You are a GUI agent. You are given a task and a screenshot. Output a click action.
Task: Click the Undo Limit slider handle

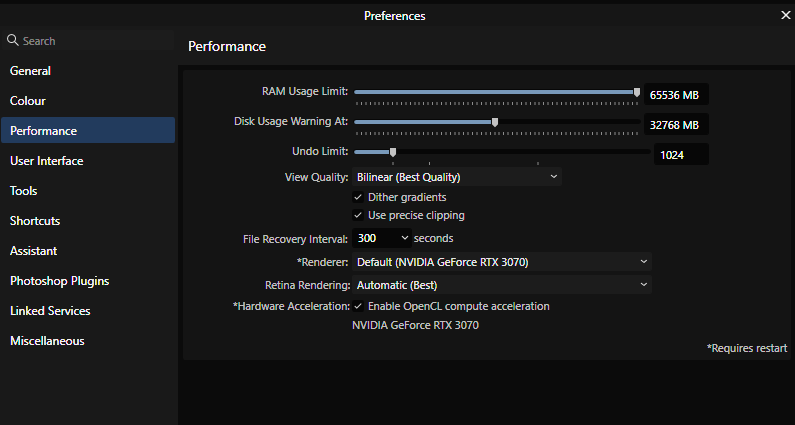(x=392, y=152)
